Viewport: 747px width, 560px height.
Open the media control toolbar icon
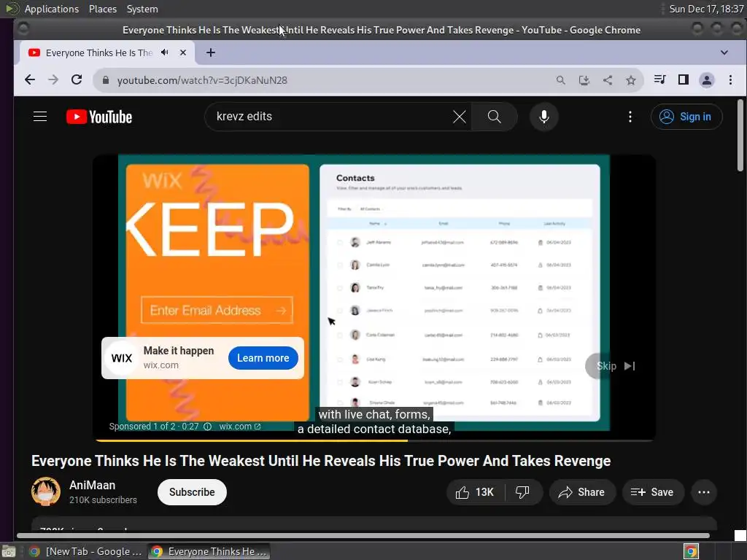[659, 79]
